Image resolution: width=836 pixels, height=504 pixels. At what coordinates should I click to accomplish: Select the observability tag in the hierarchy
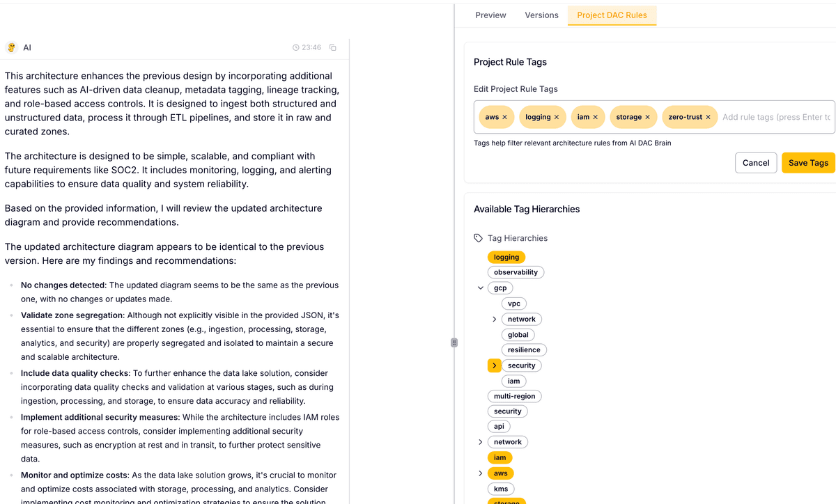516,271
